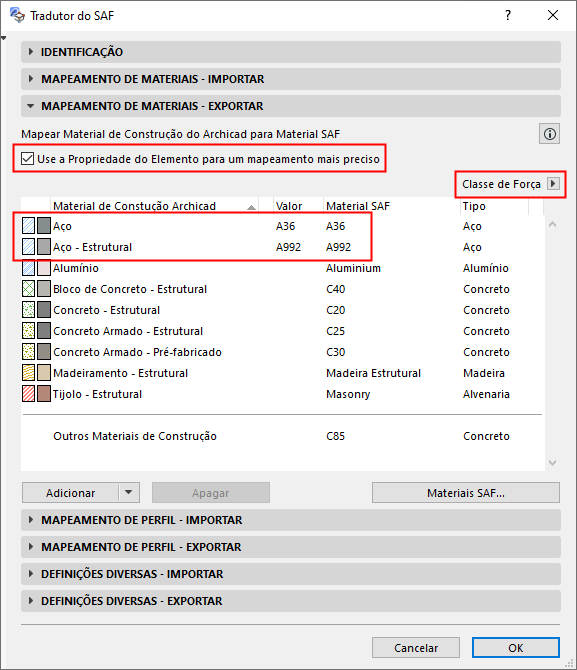Click the color swatch for Alumínio
The height and width of the screenshot is (670, 577).
pyautogui.click(x=44, y=267)
